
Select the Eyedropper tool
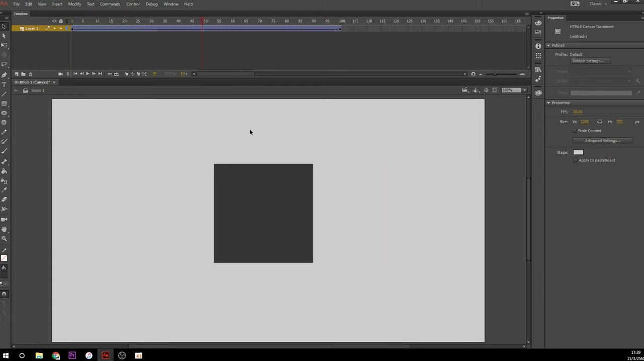(x=4, y=190)
